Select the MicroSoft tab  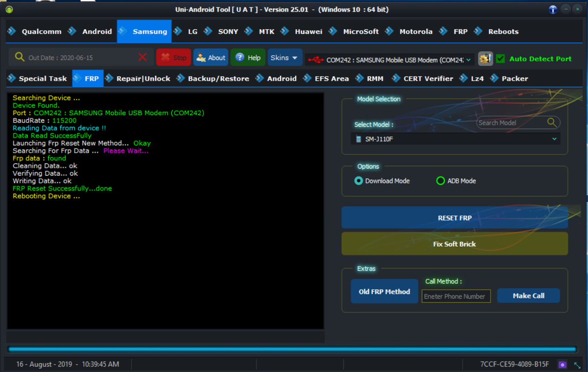point(354,32)
